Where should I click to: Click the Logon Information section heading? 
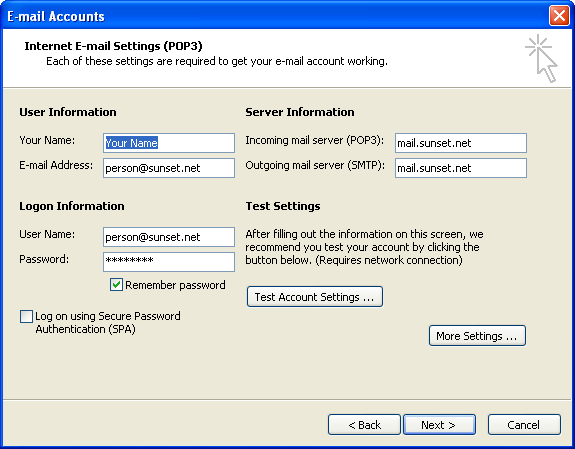point(72,207)
